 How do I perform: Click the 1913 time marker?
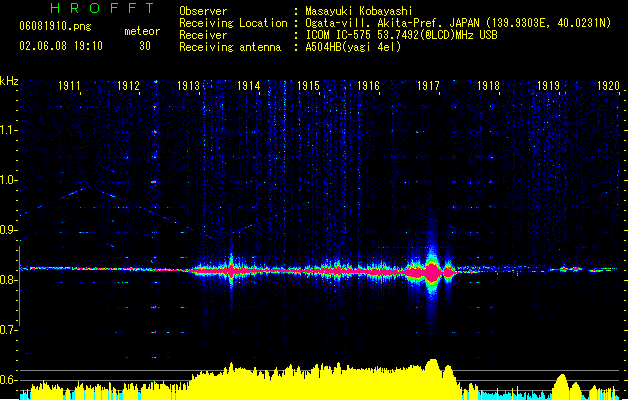[x=189, y=86]
